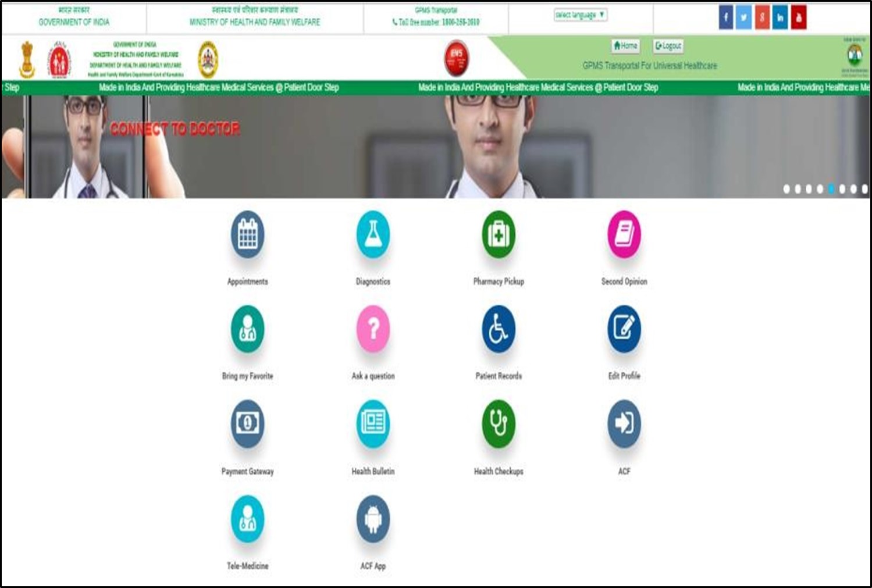This screenshot has width=872, height=588.
Task: Select the first carousel slide dot
Action: (786, 189)
